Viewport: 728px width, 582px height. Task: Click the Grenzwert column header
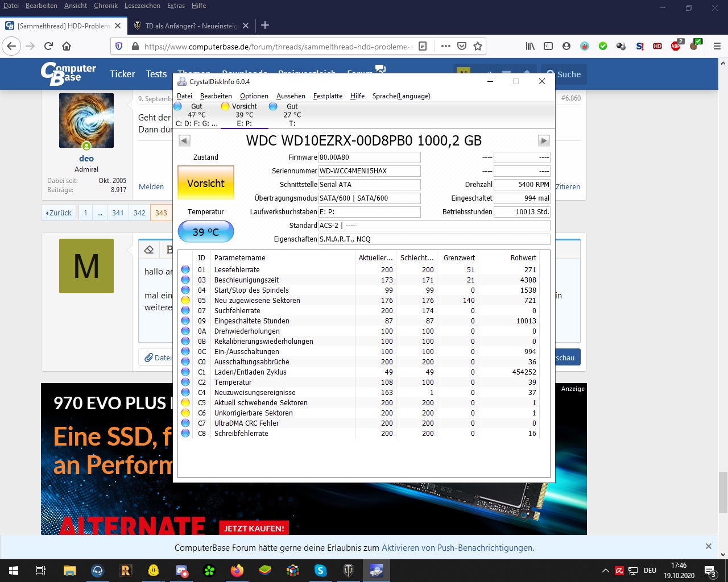pos(458,258)
